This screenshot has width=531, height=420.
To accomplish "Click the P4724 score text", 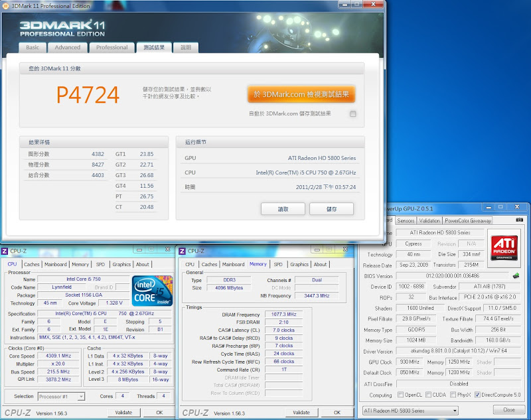I will [88, 95].
